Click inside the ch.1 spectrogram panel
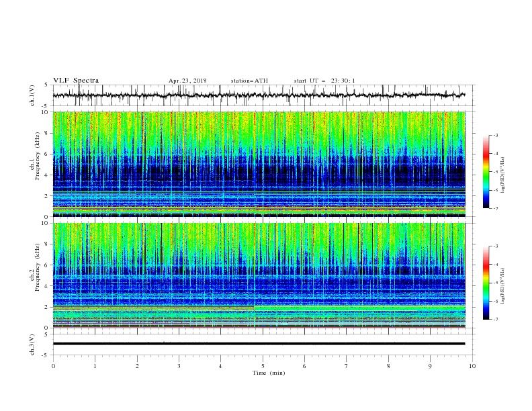Image resolution: width=532 pixels, height=411 pixels. click(x=259, y=164)
